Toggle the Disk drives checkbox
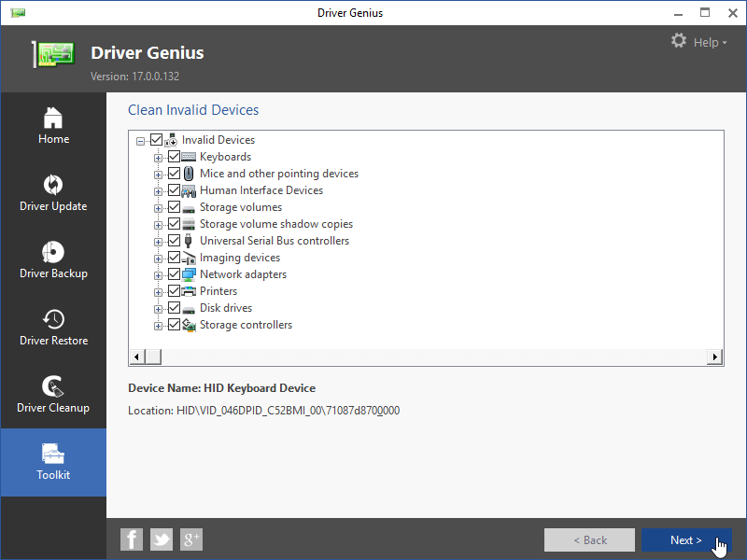This screenshot has height=560, width=747. [174, 308]
